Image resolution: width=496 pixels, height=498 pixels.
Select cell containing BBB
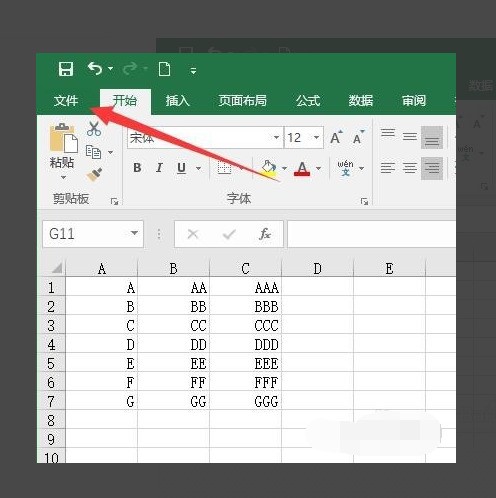(x=246, y=306)
